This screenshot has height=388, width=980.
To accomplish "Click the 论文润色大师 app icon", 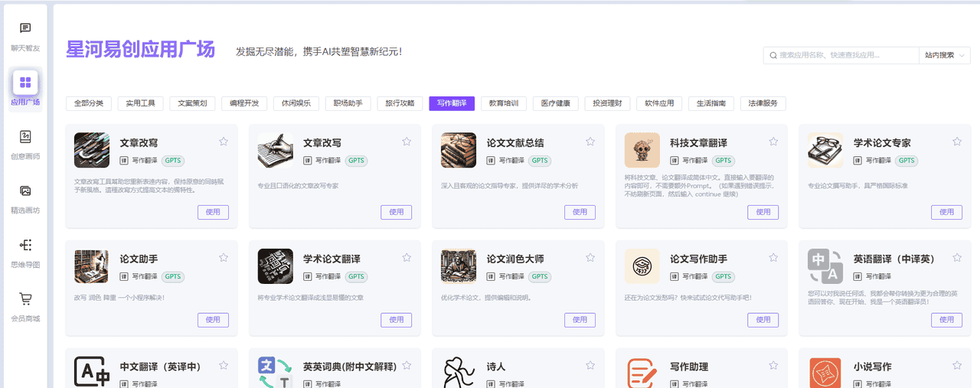I will coord(459,266).
